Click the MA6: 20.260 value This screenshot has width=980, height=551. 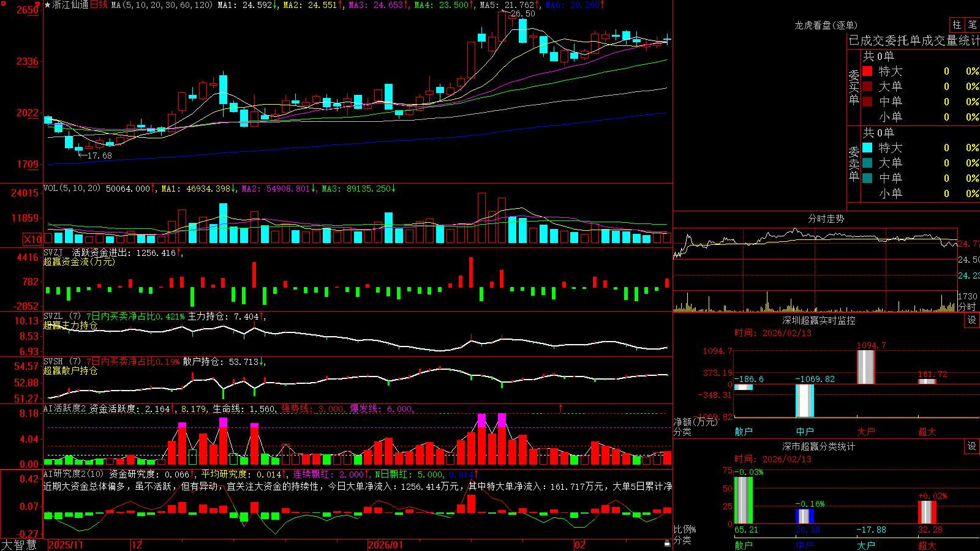pos(575,5)
